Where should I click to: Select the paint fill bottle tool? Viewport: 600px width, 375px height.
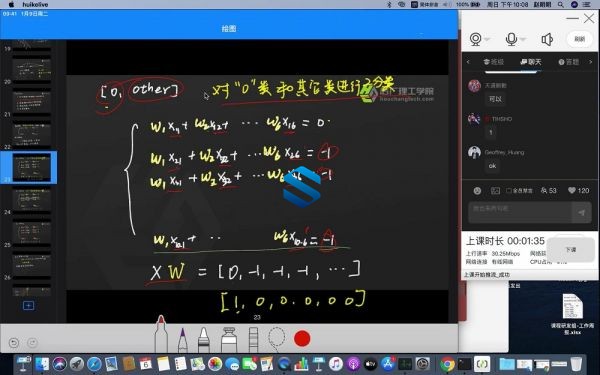coord(229,340)
